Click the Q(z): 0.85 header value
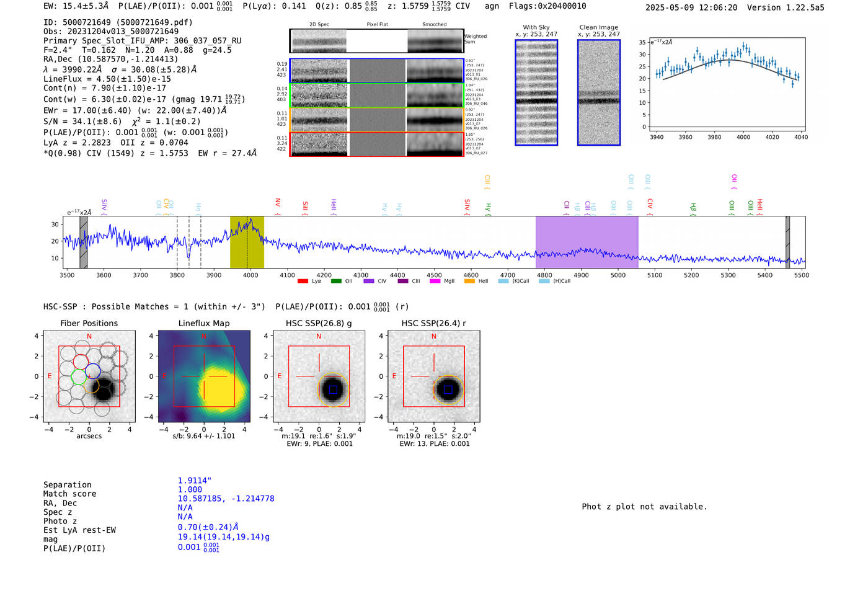This screenshot has width=868, height=591. [345, 6]
